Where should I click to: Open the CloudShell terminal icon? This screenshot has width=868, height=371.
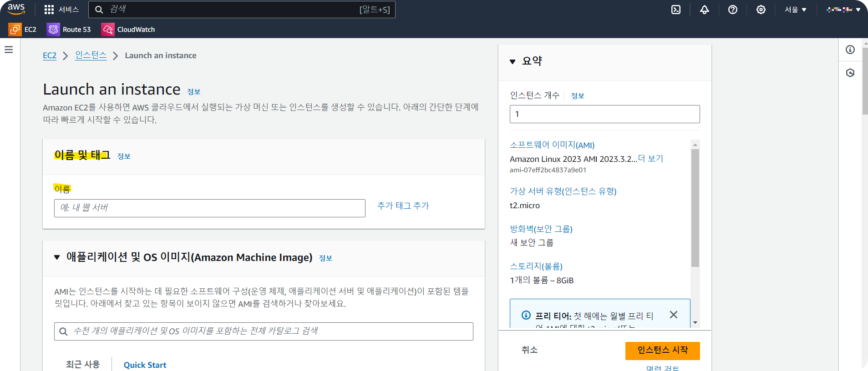point(676,10)
